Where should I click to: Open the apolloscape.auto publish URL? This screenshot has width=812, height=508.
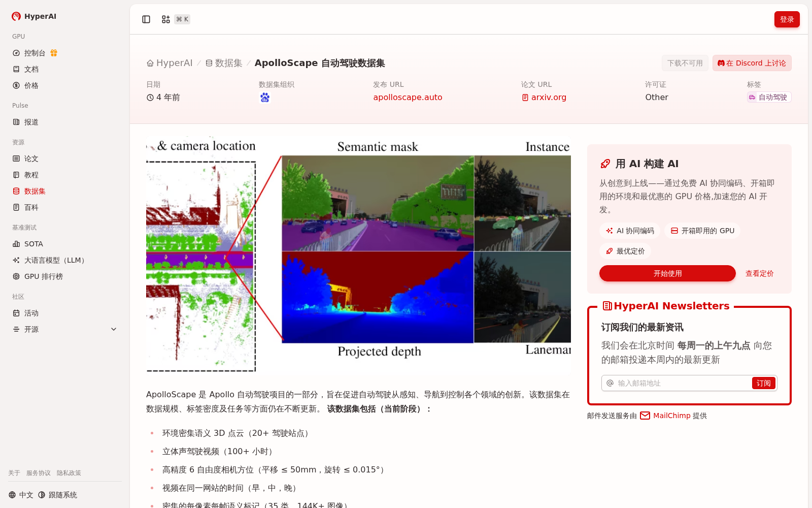(408, 97)
